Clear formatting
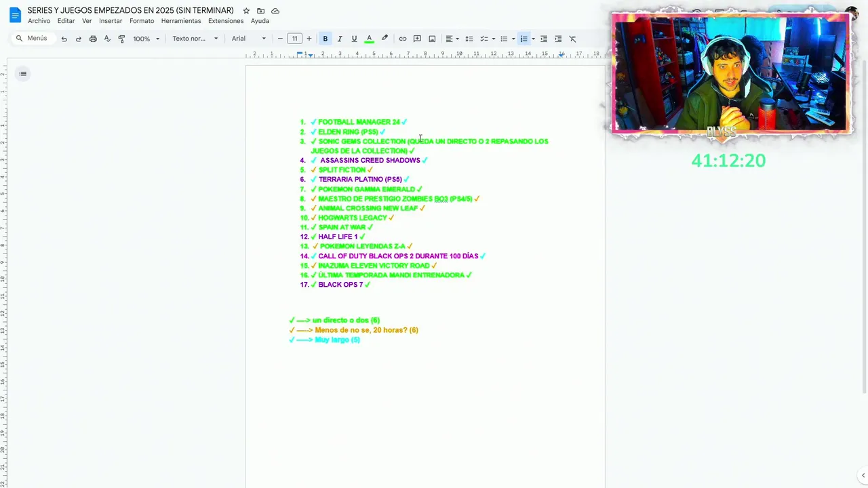The height and width of the screenshot is (488, 868). (x=572, y=39)
